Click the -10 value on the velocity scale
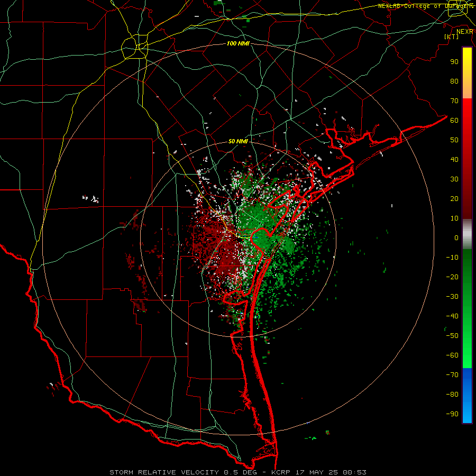Viewport: 476px width, 476px height. click(452, 258)
